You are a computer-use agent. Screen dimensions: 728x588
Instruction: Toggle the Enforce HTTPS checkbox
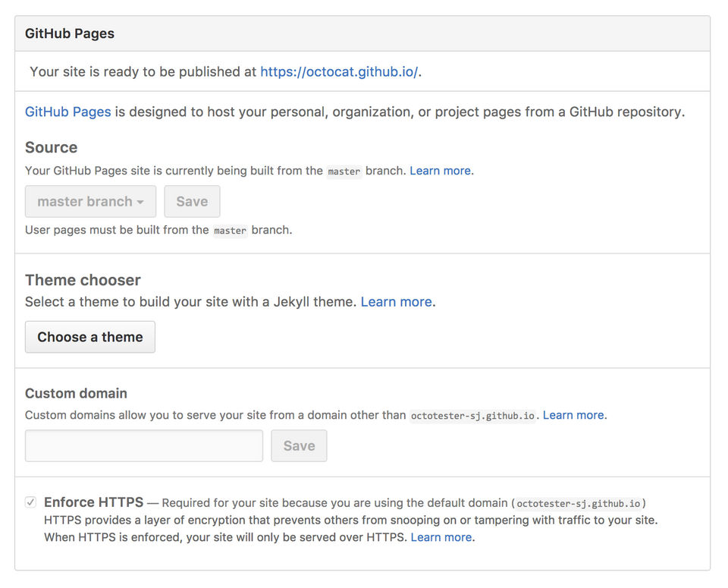30,502
